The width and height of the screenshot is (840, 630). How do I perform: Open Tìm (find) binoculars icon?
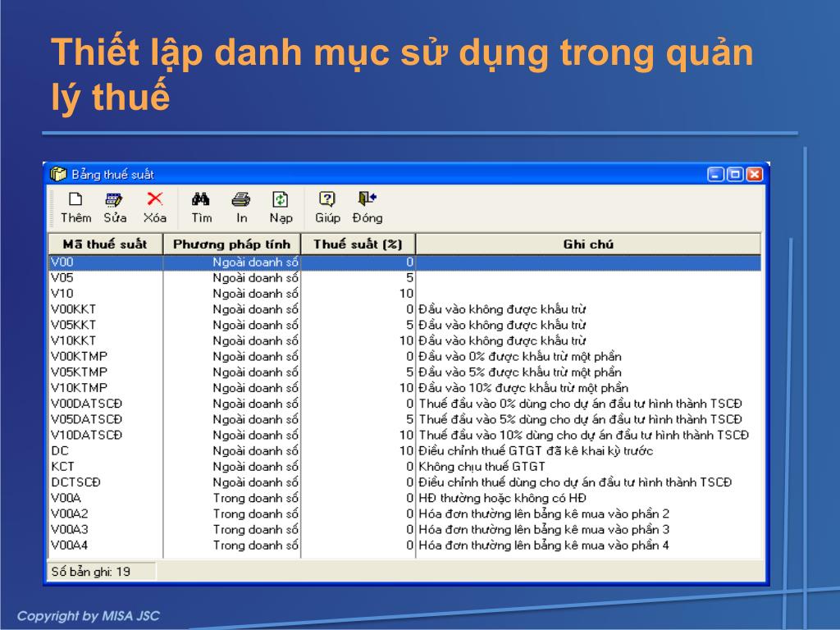(201, 200)
